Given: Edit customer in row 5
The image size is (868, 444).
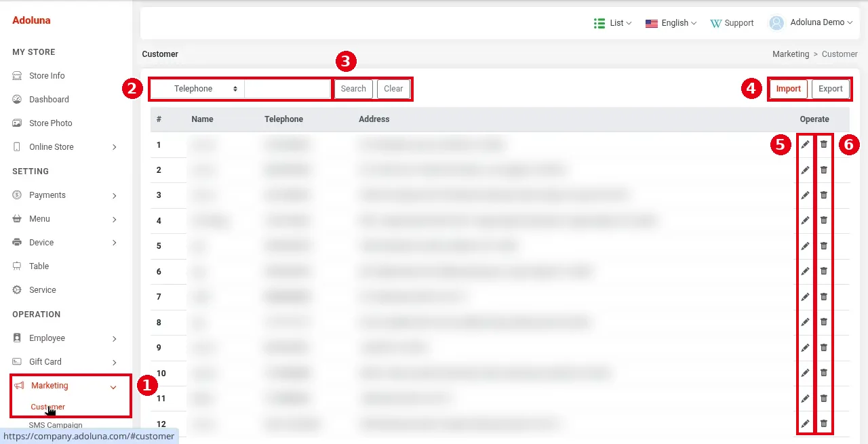Looking at the screenshot, I should click(x=805, y=245).
